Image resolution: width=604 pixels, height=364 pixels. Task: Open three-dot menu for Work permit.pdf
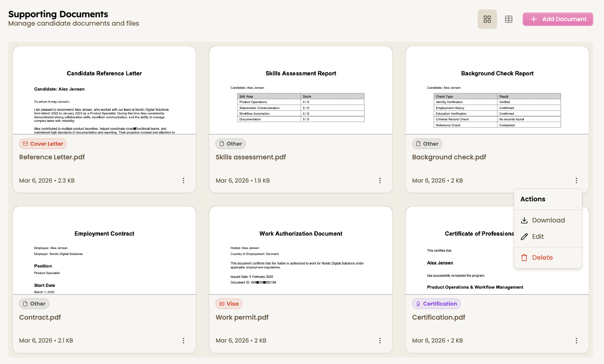click(x=380, y=340)
